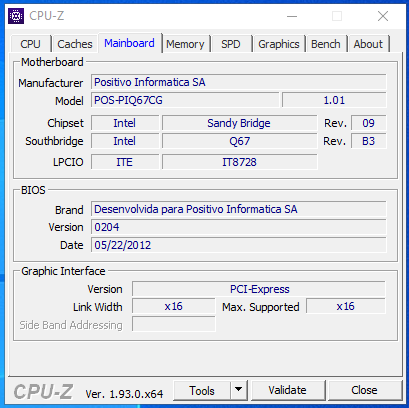Click the CPU-Z app icon in title bar
The height and width of the screenshot is (408, 409).
click(16, 16)
